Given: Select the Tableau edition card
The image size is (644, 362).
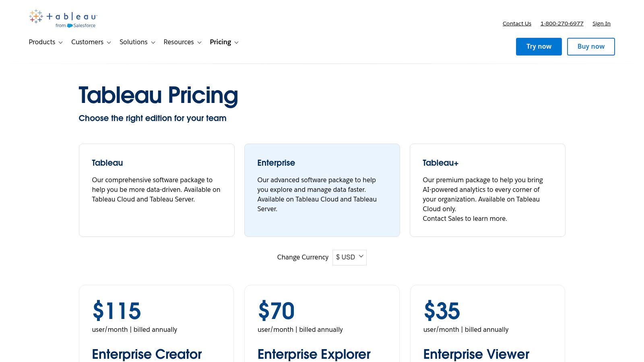Looking at the screenshot, I should click(157, 190).
